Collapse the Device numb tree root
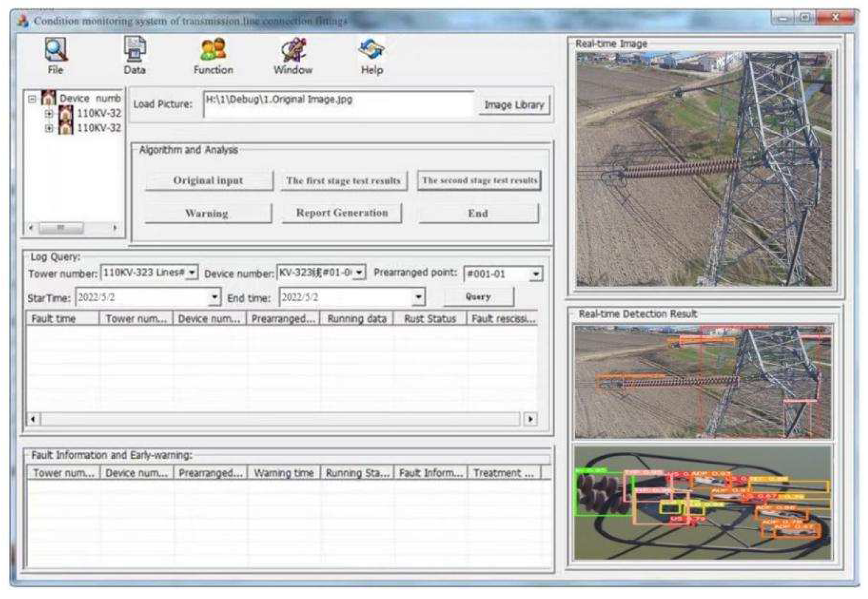The image size is (868, 599). pos(32,99)
